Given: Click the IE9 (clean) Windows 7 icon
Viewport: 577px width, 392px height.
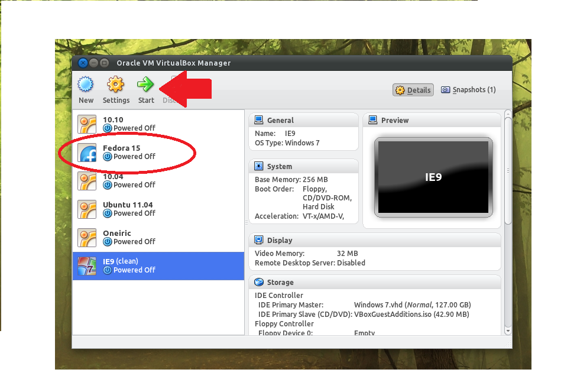Looking at the screenshot, I should pos(87,265).
